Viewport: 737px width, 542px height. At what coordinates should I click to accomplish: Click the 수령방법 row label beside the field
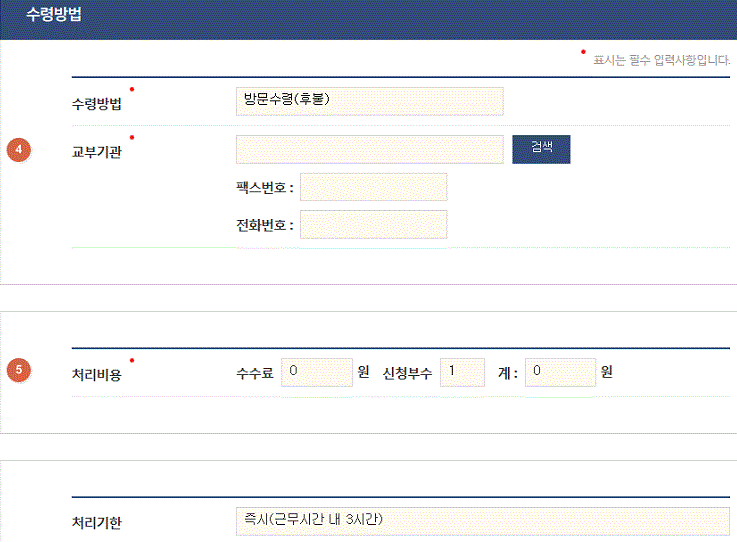pos(96,103)
